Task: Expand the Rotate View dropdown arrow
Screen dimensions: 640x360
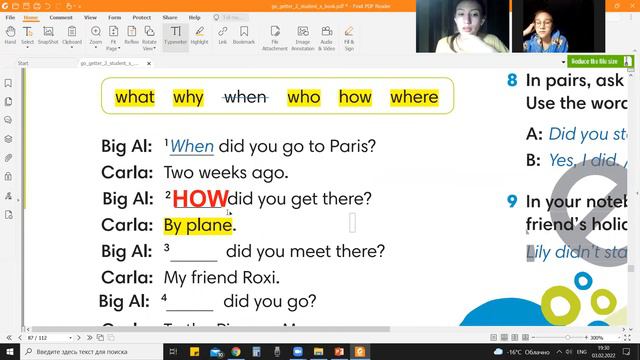Action: click(x=154, y=49)
